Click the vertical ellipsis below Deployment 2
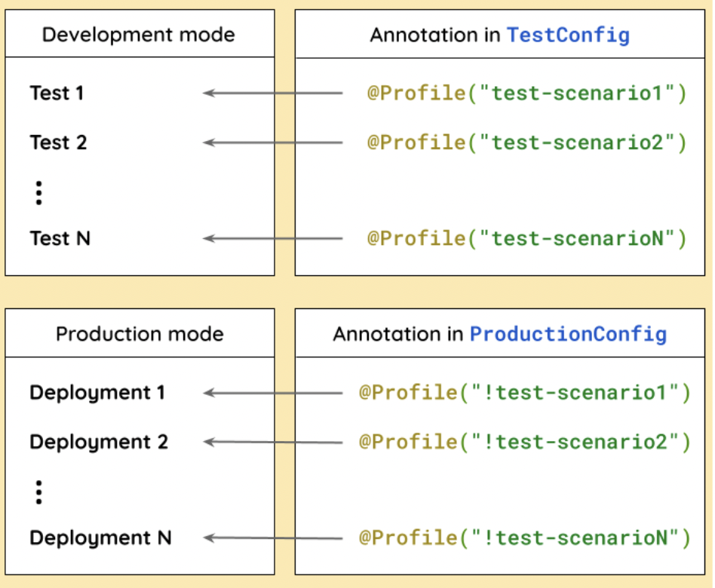The width and height of the screenshot is (715, 588). coord(39,491)
